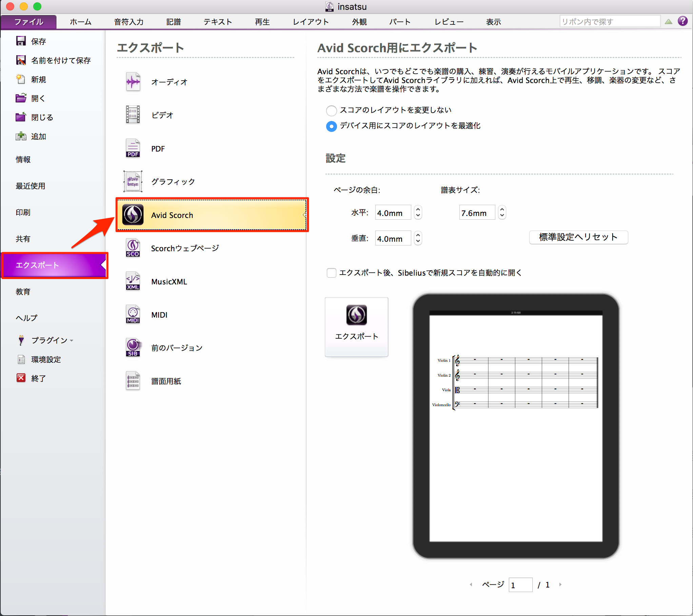Click the 標準設定へリセット button
Screen dimensions: 693x616
click(x=578, y=237)
